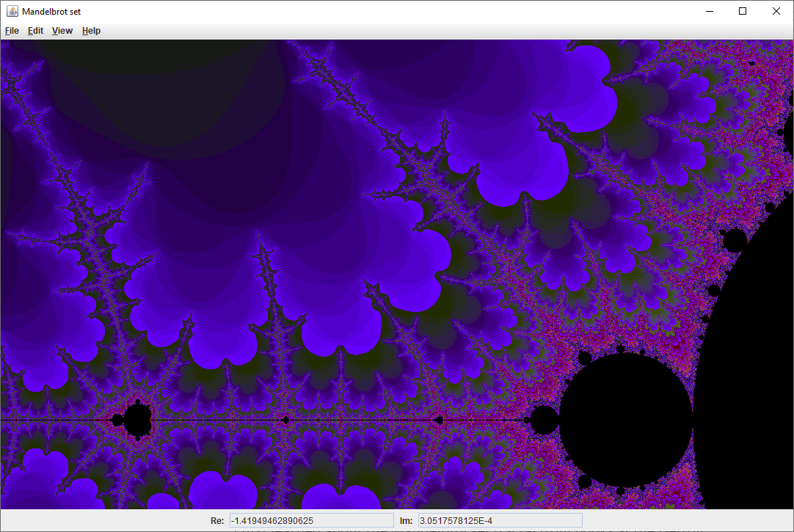794x532 pixels.
Task: Open the File menu
Action: click(12, 30)
